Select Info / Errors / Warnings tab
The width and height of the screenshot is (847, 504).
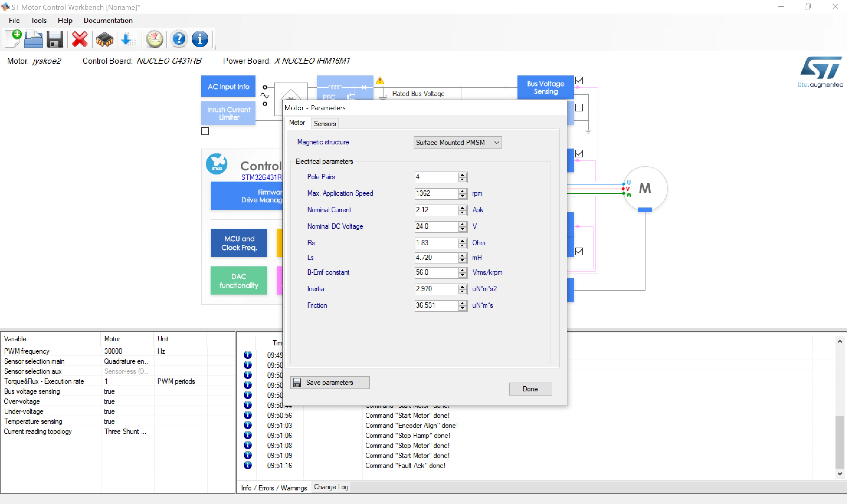(274, 488)
